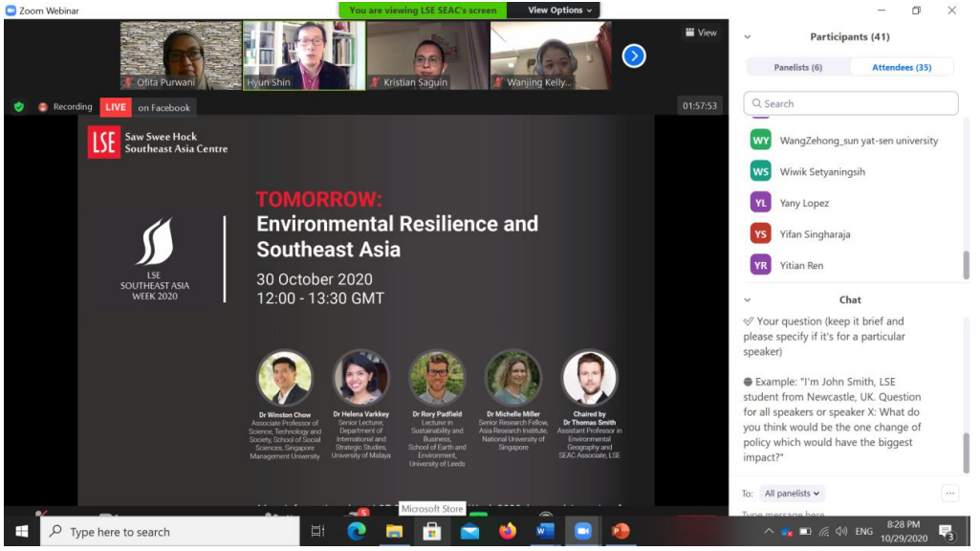Image resolution: width=980 pixels, height=551 pixels.
Task: Open the Windows notification center
Action: (x=947, y=532)
